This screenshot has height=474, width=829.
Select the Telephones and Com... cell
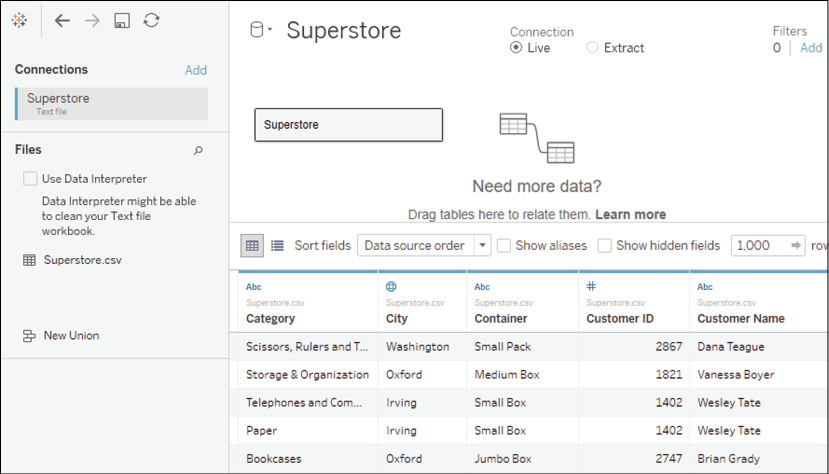(307, 403)
